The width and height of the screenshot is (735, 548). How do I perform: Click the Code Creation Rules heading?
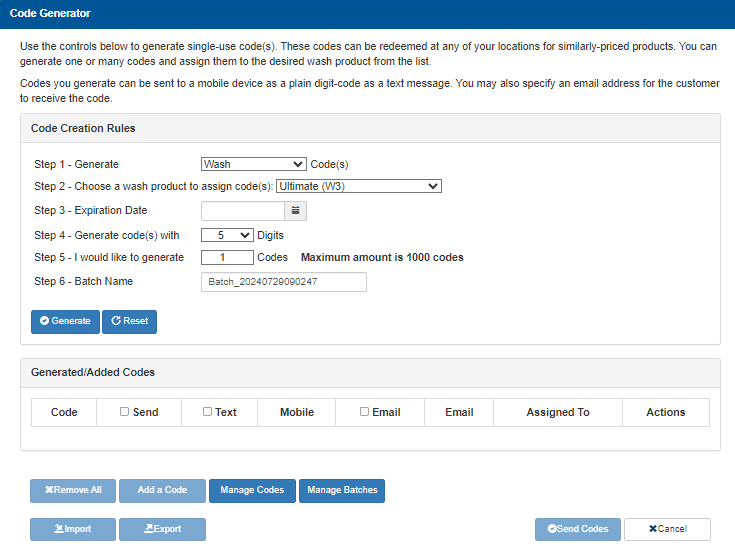pos(83,128)
